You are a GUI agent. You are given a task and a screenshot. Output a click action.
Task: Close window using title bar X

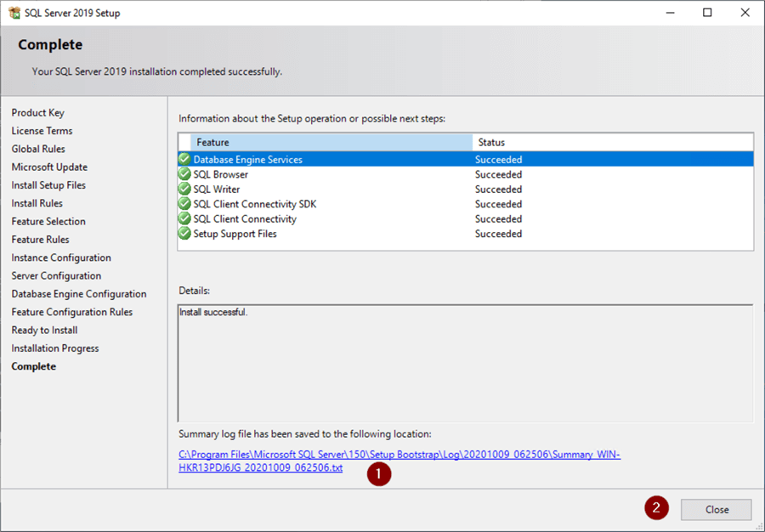coord(745,13)
